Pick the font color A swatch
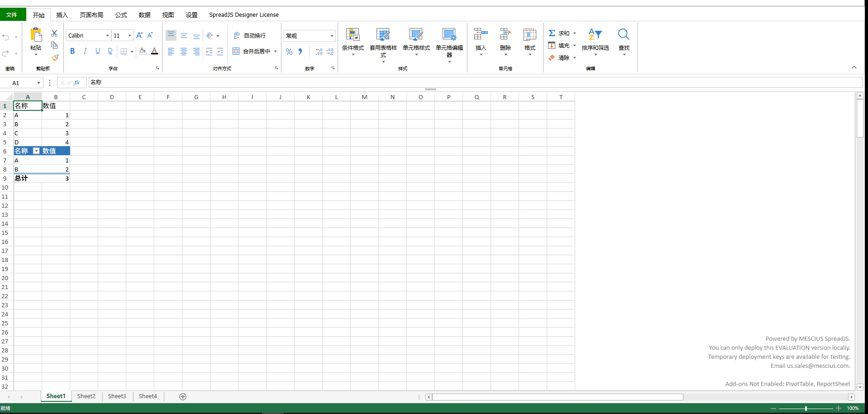868x414 pixels. coord(154,52)
